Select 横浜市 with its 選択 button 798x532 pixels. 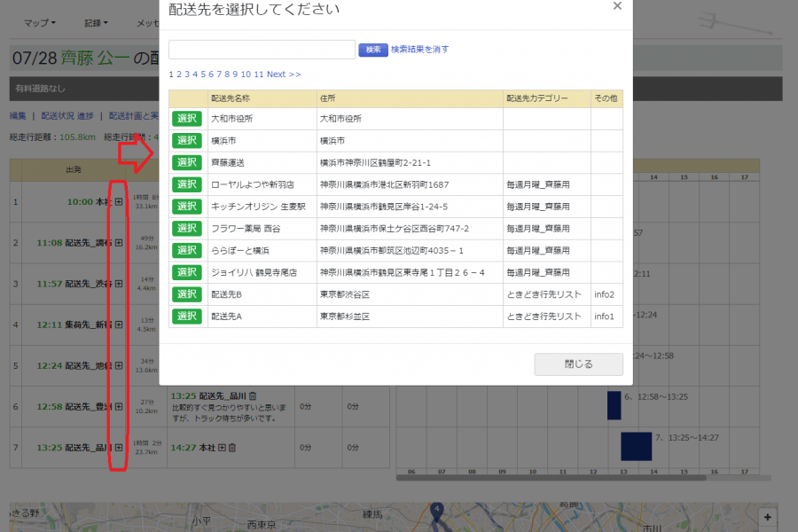click(185, 140)
